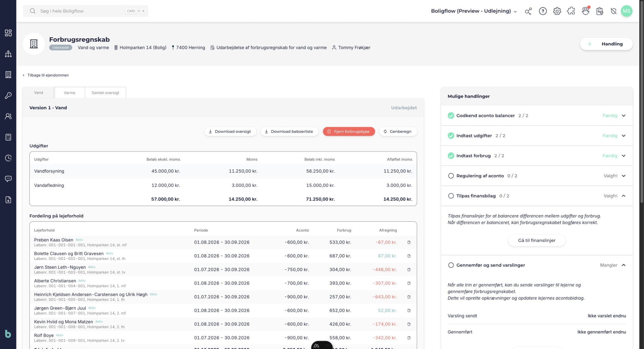Switch to the Vand tab
This screenshot has height=349, width=644.
coord(38,93)
